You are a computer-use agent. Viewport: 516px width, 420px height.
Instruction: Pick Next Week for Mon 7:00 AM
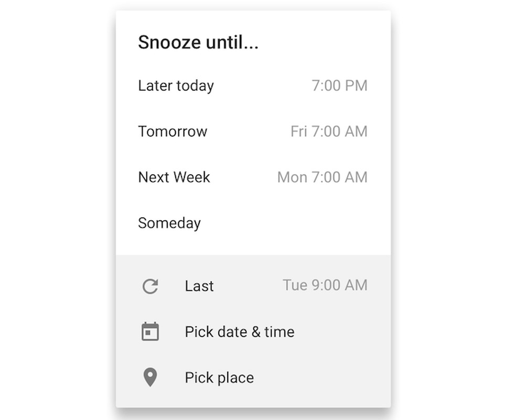click(174, 177)
